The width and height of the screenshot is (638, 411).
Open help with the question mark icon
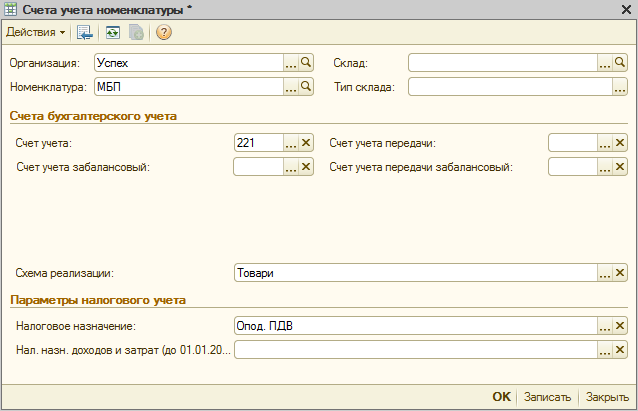(x=164, y=32)
